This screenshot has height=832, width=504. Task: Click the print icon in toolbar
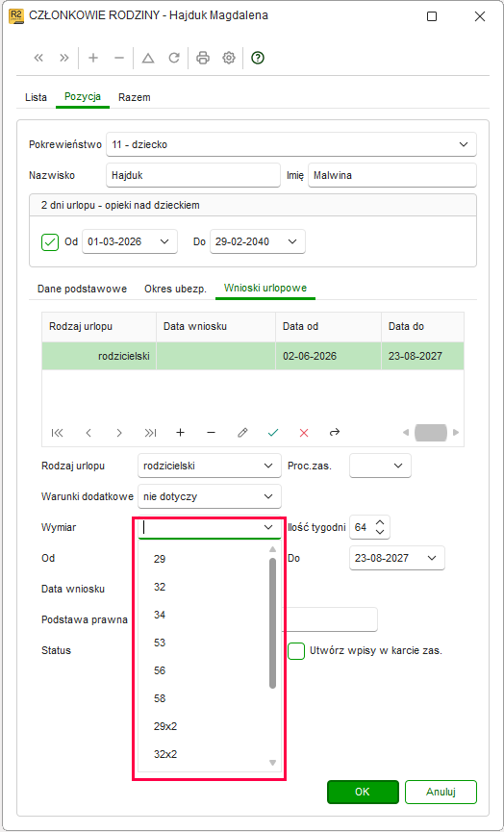coord(203,58)
